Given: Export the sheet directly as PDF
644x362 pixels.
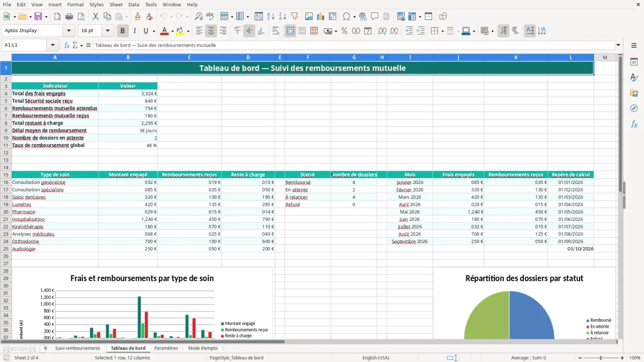Looking at the screenshot, I should [x=57, y=17].
